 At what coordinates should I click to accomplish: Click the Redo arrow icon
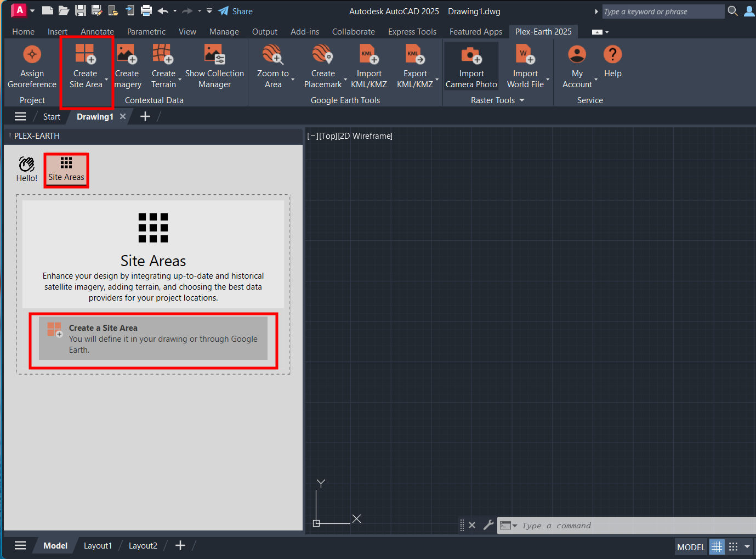tap(187, 11)
